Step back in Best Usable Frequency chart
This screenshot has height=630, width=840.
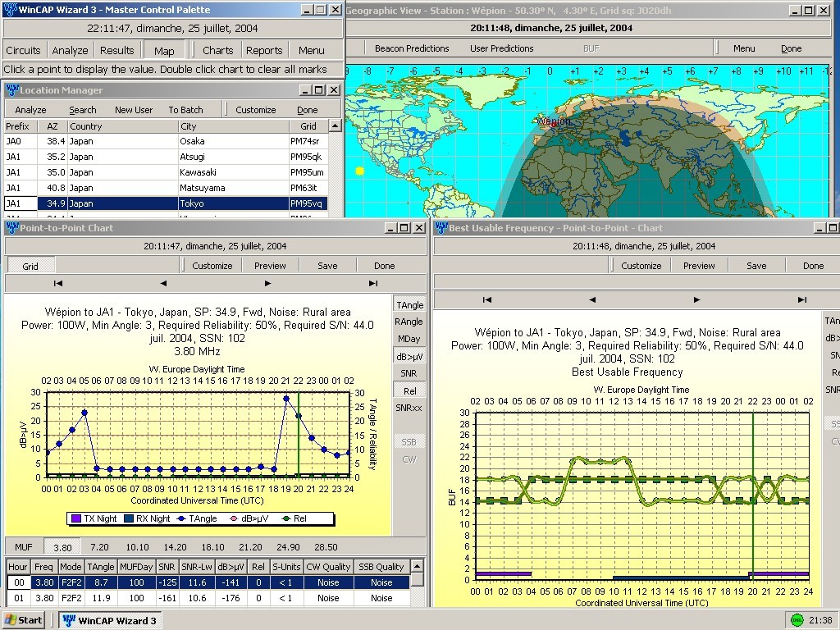[x=591, y=300]
